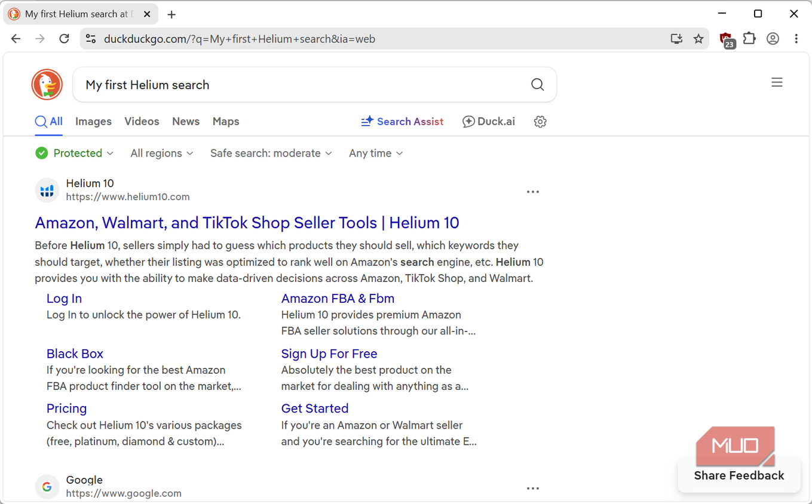This screenshot has height=504, width=812.
Task: Switch to the Images tab
Action: [93, 122]
